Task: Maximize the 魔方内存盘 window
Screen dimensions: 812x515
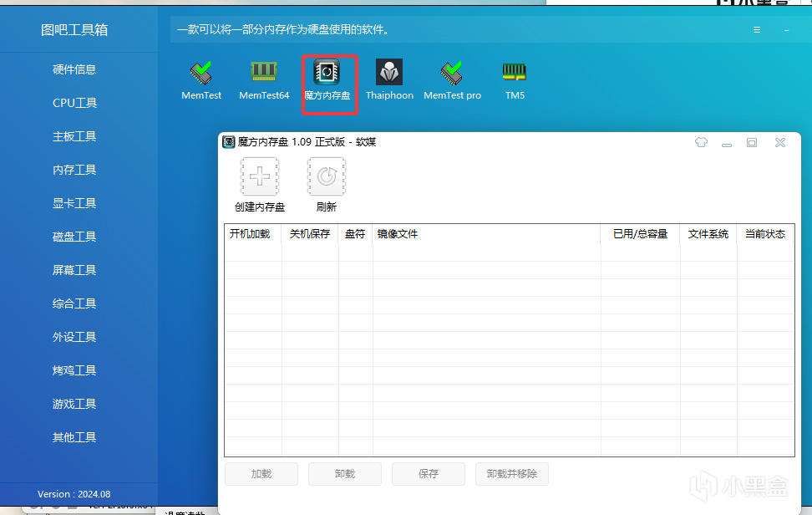Action: (751, 142)
